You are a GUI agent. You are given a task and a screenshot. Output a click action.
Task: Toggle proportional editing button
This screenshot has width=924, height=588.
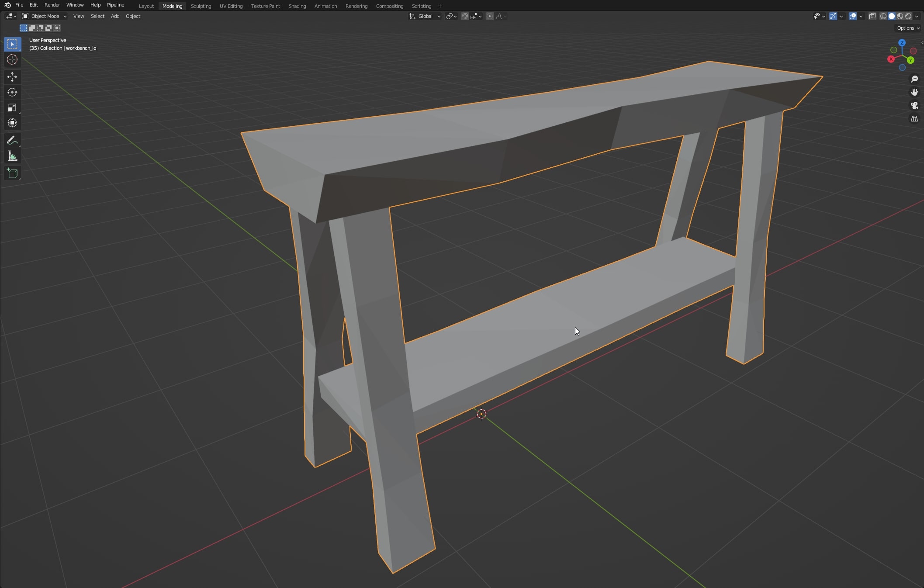[x=490, y=16]
